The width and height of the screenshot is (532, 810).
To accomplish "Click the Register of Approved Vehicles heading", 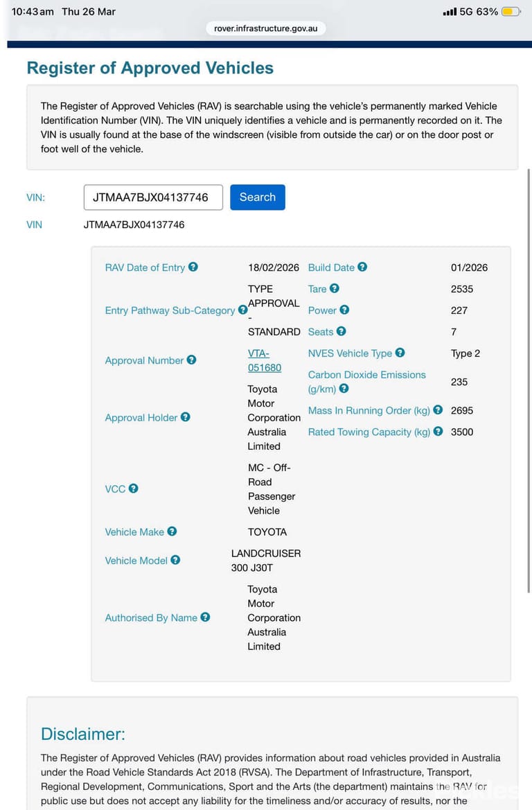I will [x=150, y=68].
